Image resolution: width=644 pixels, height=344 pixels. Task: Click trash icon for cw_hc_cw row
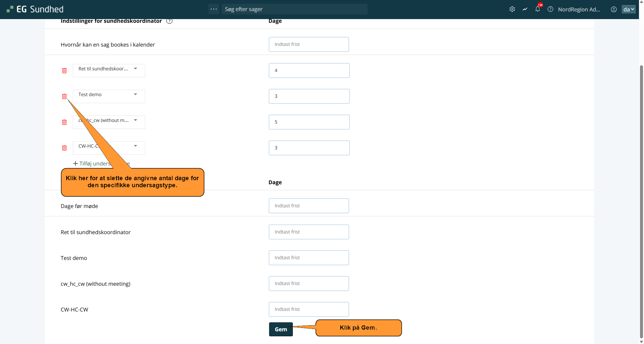point(64,122)
